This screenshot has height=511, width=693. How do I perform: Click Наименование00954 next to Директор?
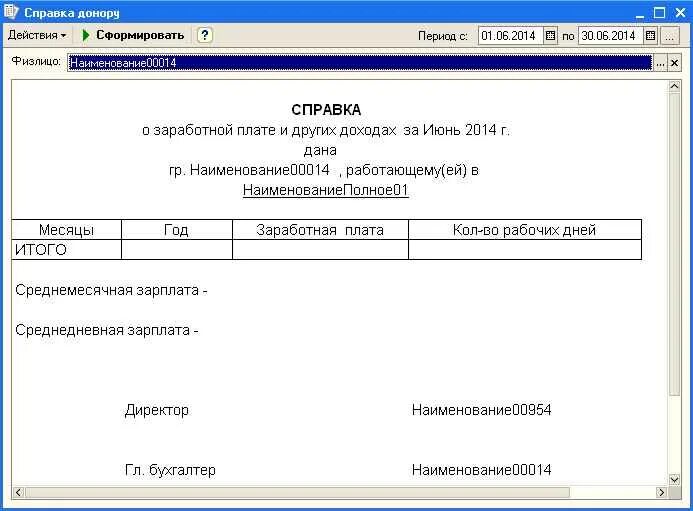pos(482,410)
